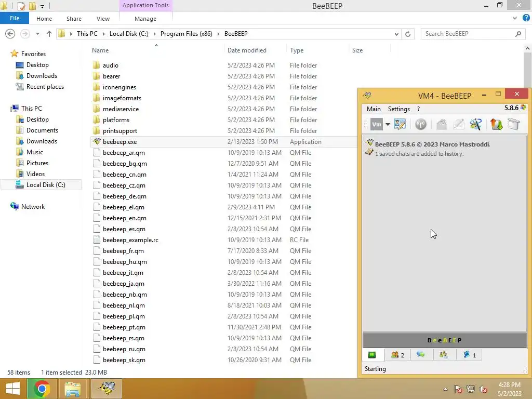Click the BeeBEEP banner at panel bottom
The width and height of the screenshot is (532, 399).
445,340
